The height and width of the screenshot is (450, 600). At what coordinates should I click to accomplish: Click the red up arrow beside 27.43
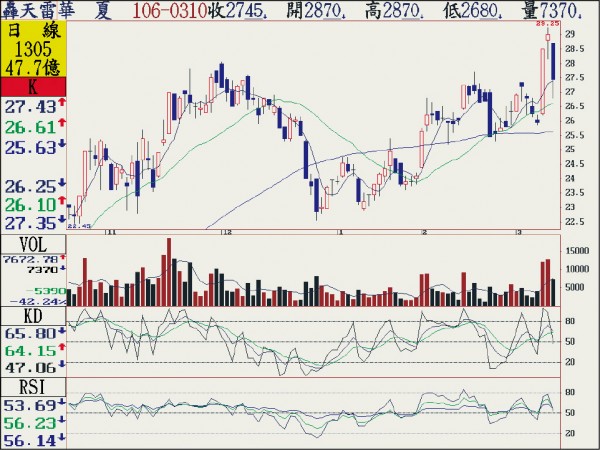(x=61, y=104)
